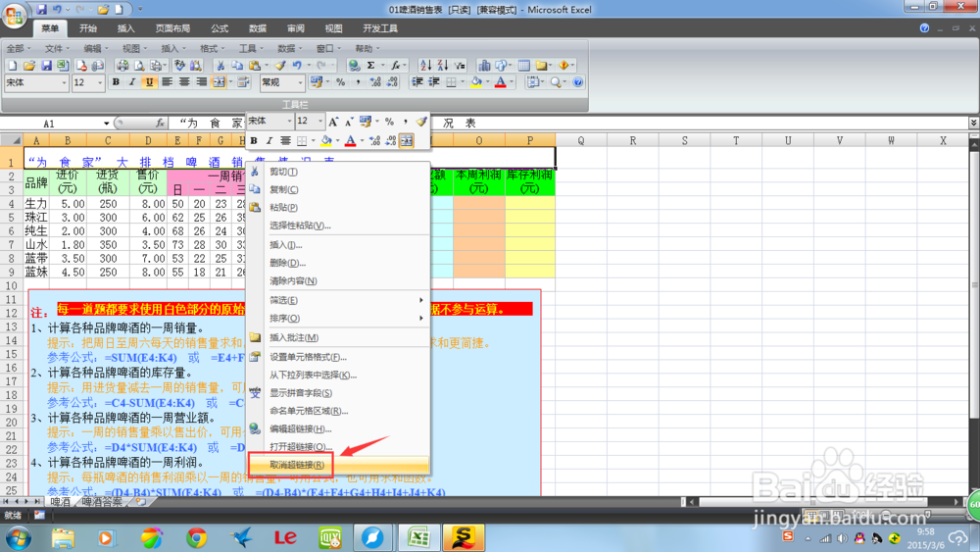Click the Insert Hyperlink globe icon in the toolbar
The height and width of the screenshot is (552, 980).
355,65
